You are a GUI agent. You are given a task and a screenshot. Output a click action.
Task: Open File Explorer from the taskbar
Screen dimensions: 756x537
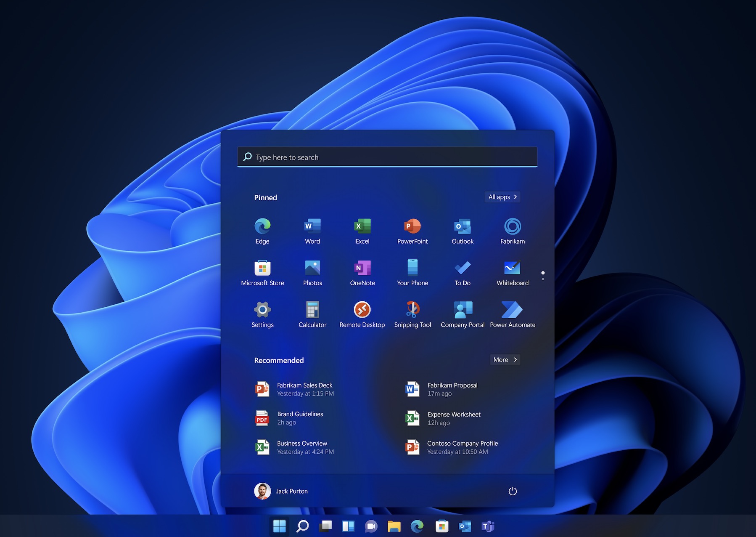[394, 526]
